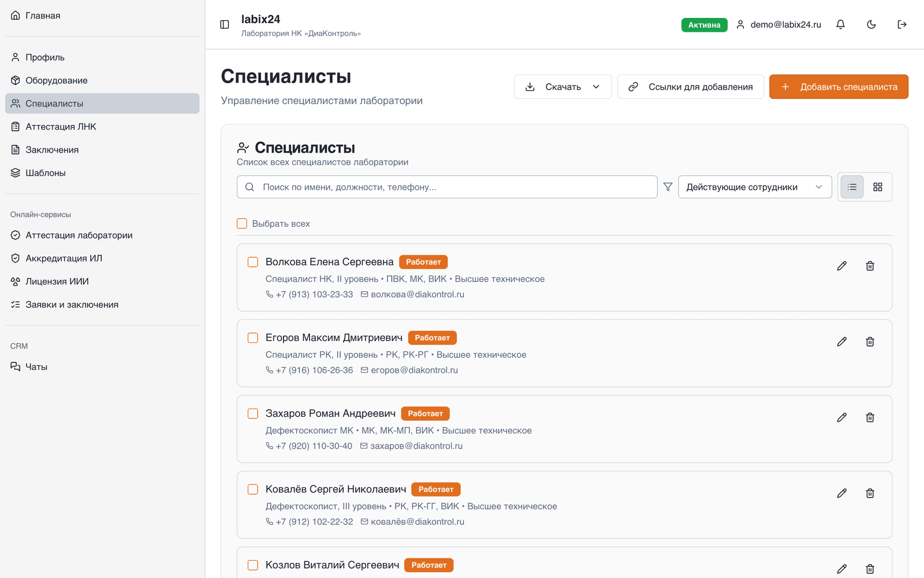Delete Захаров Роман Андреевич
The image size is (924, 578).
[x=870, y=417]
